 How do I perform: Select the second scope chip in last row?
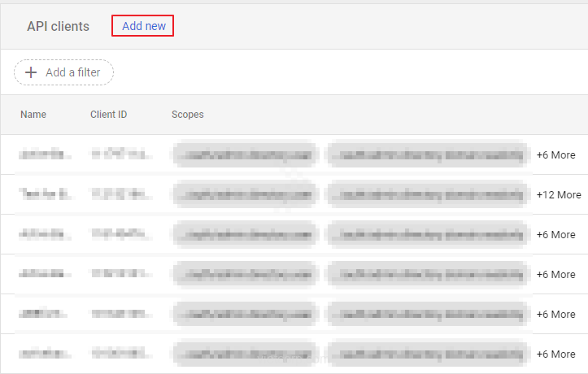tap(427, 354)
